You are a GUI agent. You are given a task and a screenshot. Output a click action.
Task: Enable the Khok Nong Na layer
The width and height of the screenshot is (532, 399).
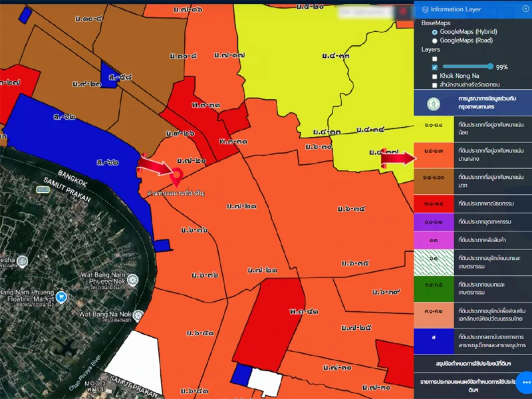tap(434, 76)
